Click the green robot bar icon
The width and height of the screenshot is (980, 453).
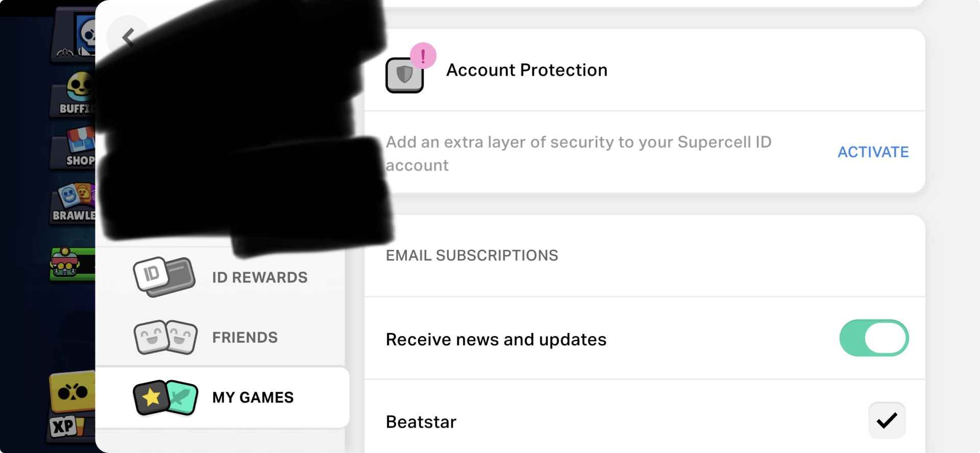click(x=72, y=264)
